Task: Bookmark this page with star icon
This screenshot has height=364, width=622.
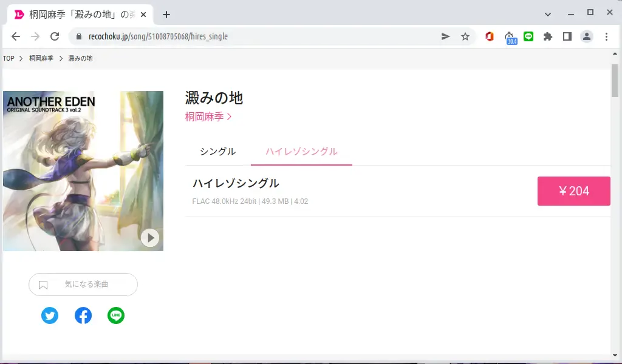Action: click(465, 36)
